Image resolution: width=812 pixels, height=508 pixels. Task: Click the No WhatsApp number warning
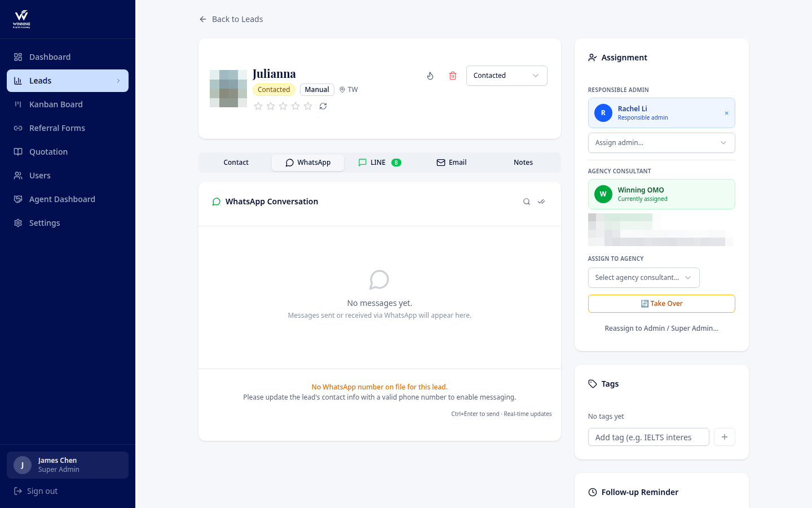379,387
